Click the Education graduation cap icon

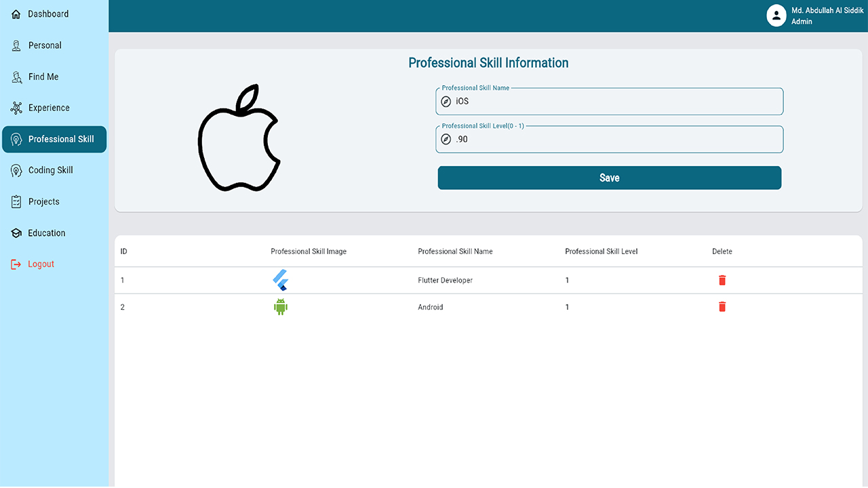tap(16, 233)
